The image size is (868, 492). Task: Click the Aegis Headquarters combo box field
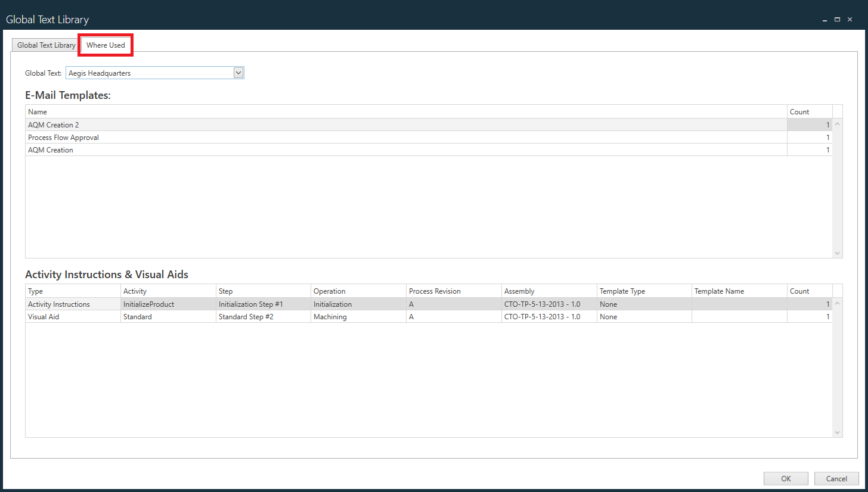point(149,73)
